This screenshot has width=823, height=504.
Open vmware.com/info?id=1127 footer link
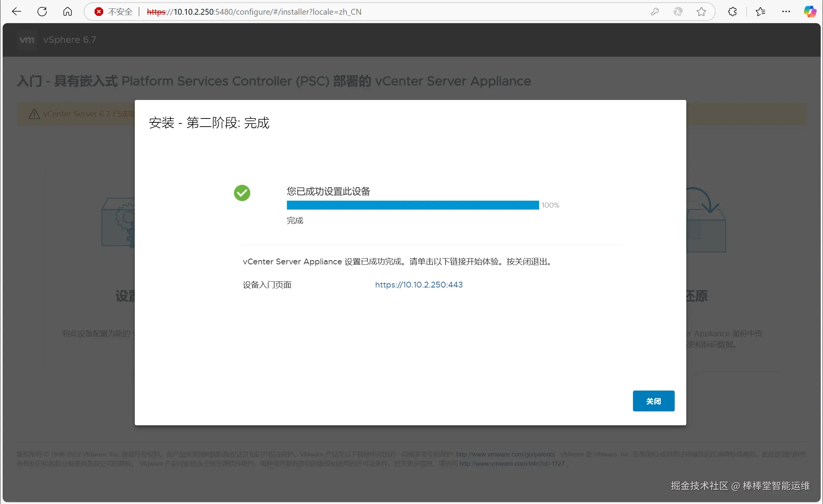coord(512,463)
